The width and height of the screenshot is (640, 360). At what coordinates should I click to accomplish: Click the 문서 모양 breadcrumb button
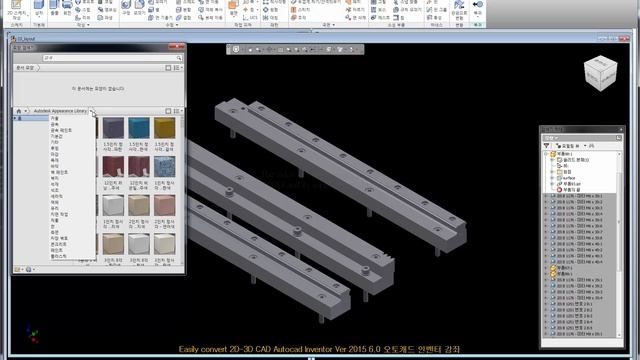[x=25, y=68]
